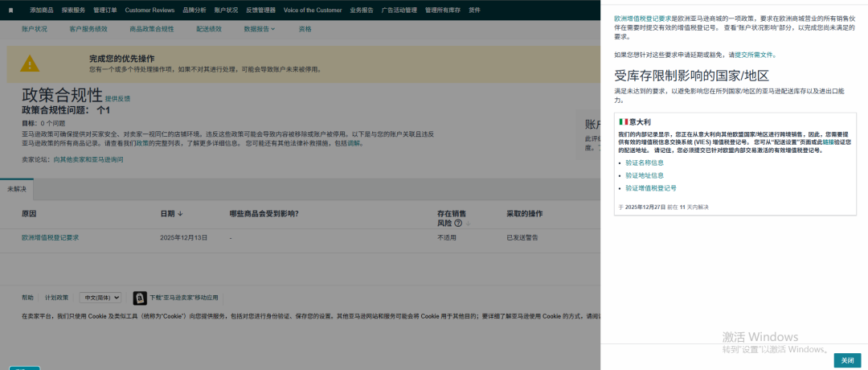This screenshot has width=868, height=370.
Task: Sort by date using the 日期 arrow
Action: tap(179, 214)
